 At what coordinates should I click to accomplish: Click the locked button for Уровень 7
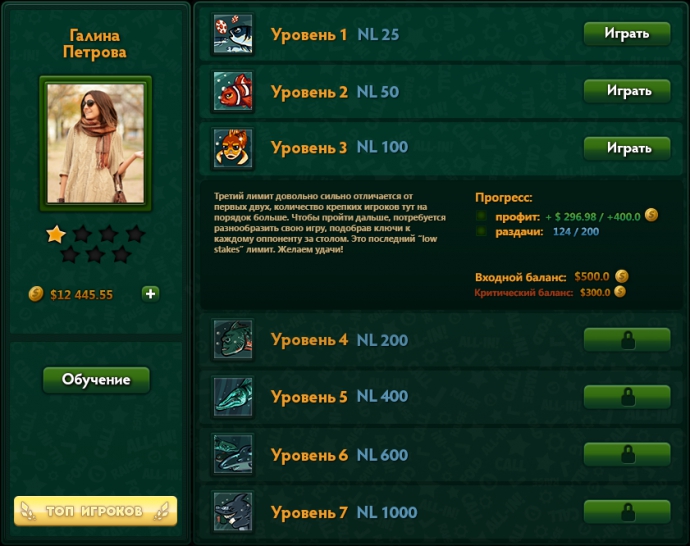point(627,512)
